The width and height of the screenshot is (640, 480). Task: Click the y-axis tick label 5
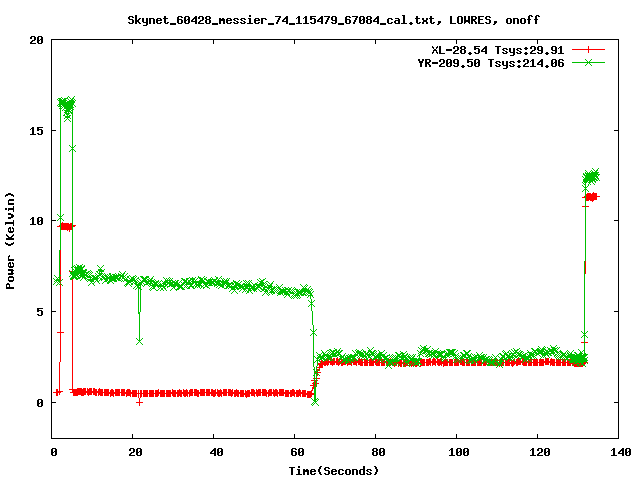pyautogui.click(x=40, y=312)
